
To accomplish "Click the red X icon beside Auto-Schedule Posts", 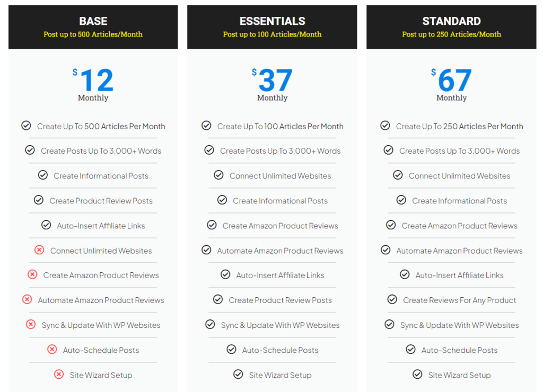I will [x=52, y=349].
